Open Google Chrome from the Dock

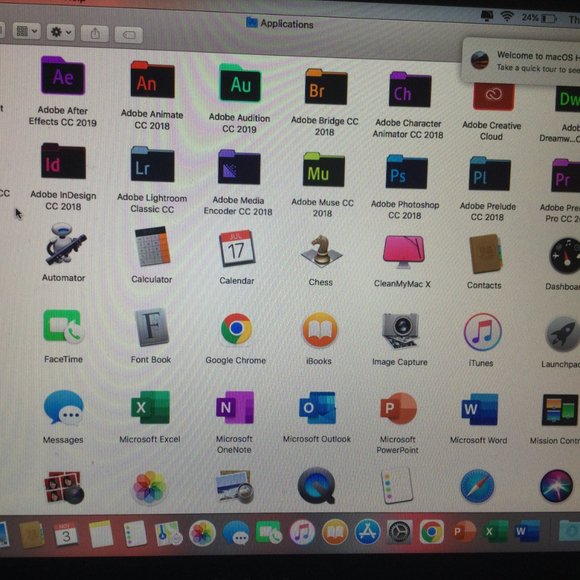[431, 532]
